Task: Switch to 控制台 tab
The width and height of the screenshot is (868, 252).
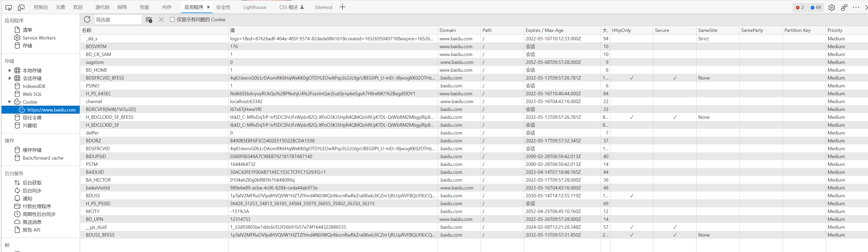Action: 41,7
